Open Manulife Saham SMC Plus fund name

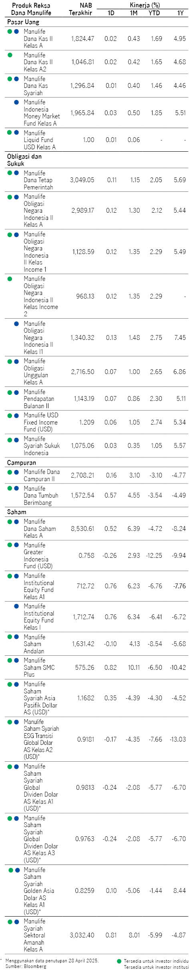click(x=39, y=667)
